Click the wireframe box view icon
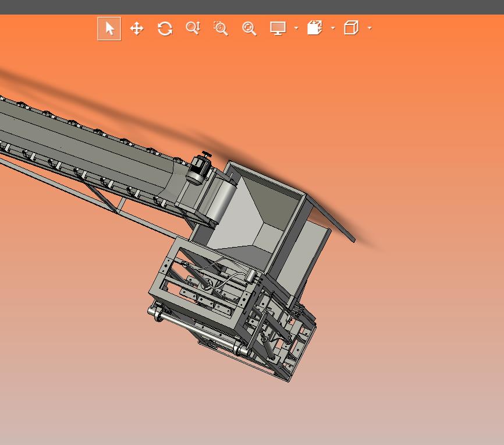 (352, 28)
